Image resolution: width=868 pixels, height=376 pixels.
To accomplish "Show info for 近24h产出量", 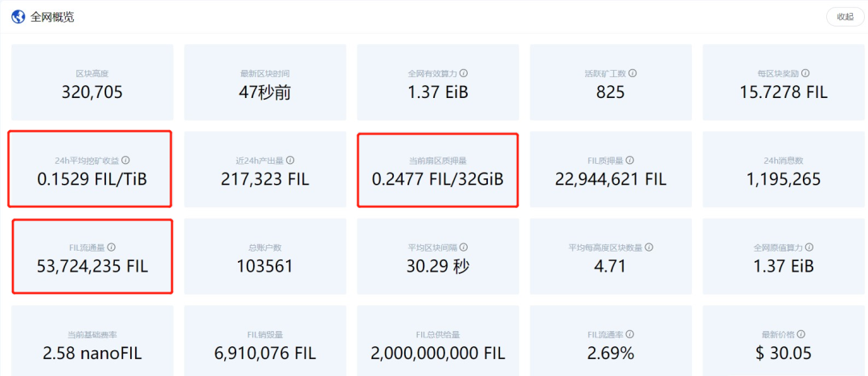I will click(290, 160).
